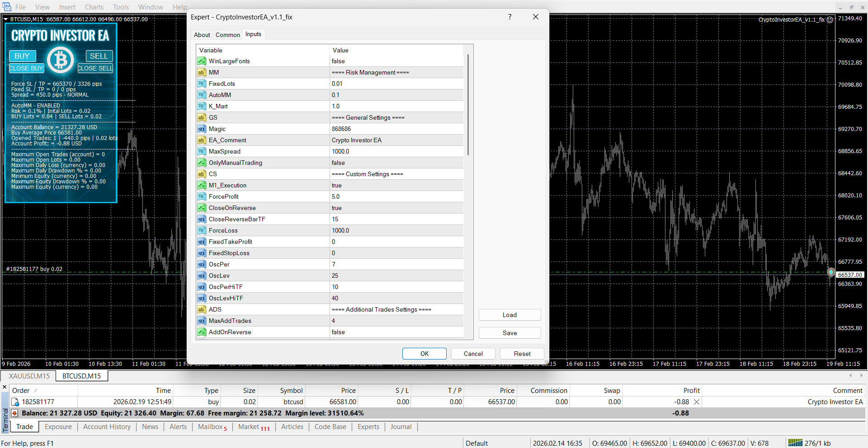This screenshot has height=448, width=868.
Task: Click the FixedLots double variable icon
Action: click(202, 84)
